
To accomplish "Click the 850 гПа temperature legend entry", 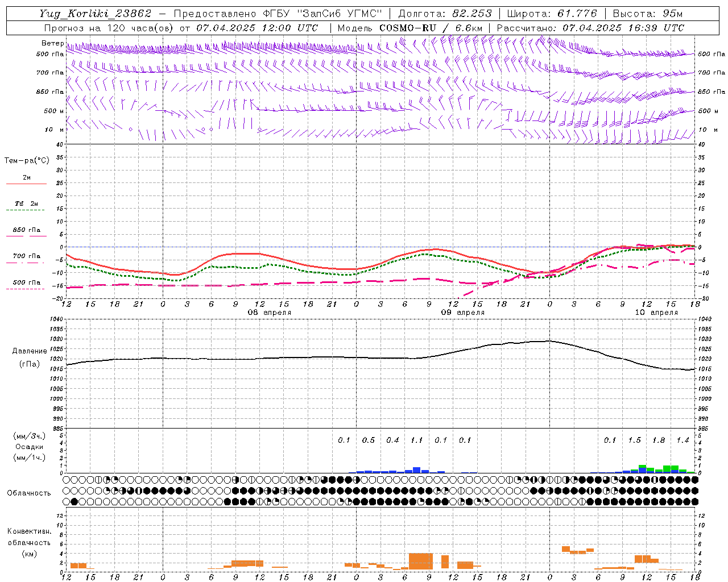I will [x=27, y=230].
